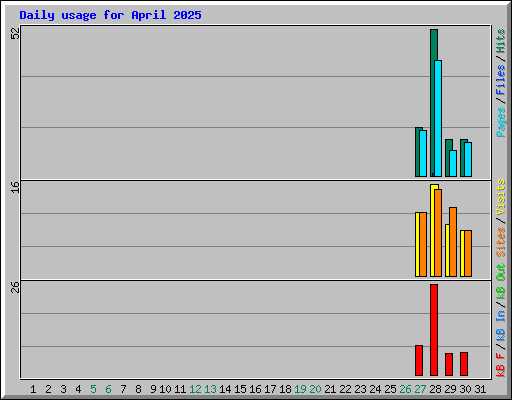Click the orange 'Sites' legend label

pos(501,242)
